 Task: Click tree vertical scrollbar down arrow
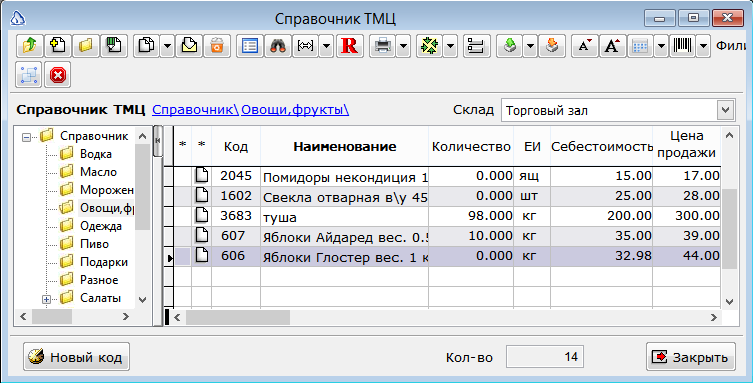coord(142,299)
